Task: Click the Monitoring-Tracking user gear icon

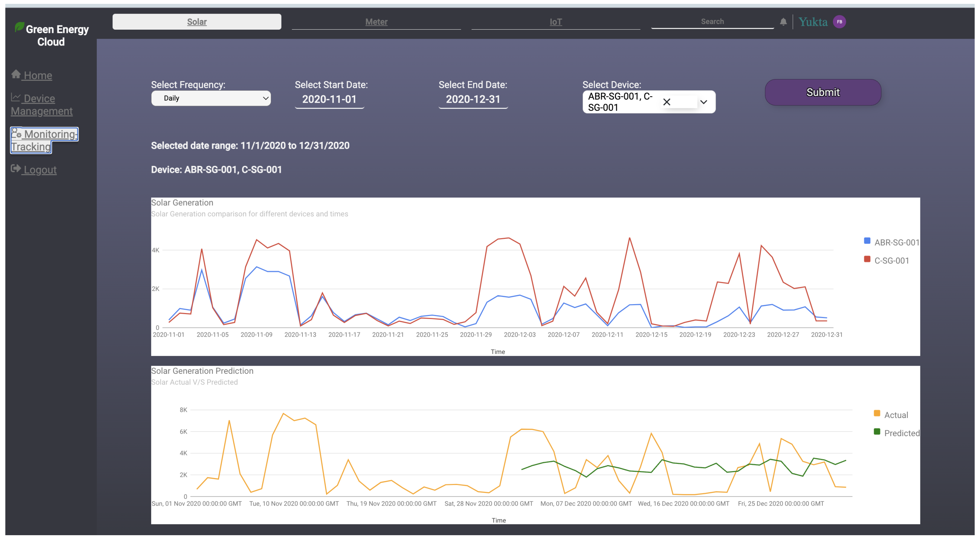Action: tap(16, 133)
